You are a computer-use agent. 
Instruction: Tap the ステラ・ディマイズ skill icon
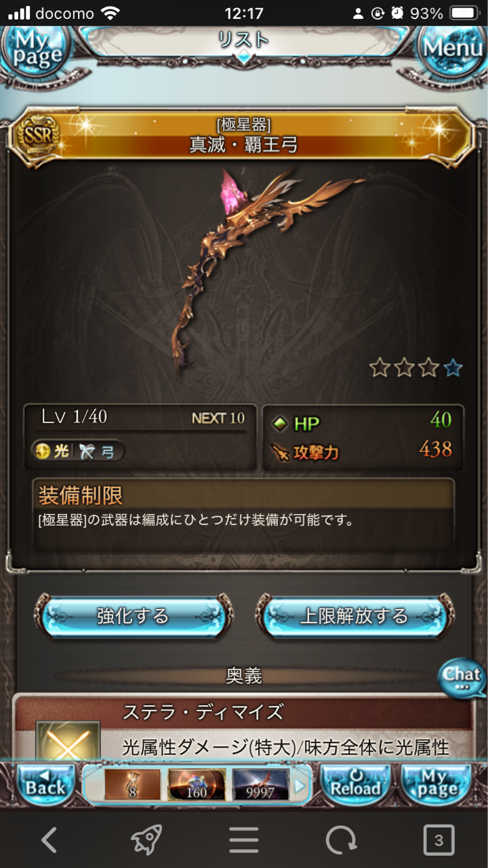tap(68, 741)
